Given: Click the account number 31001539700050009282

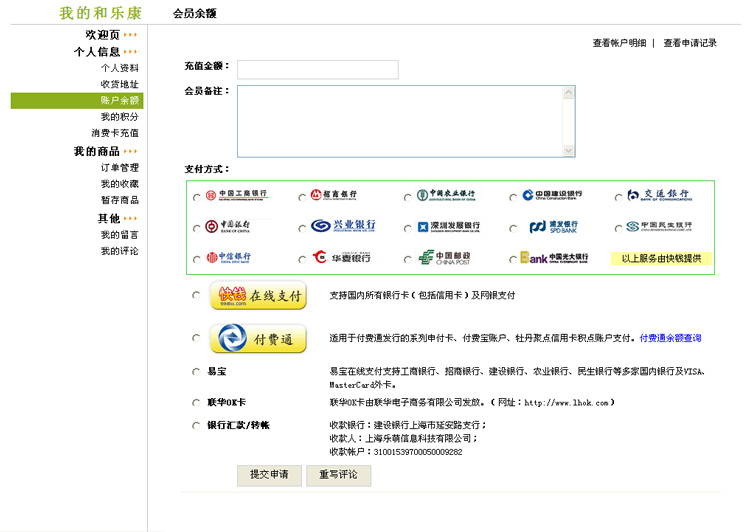Looking at the screenshot, I should tap(418, 452).
